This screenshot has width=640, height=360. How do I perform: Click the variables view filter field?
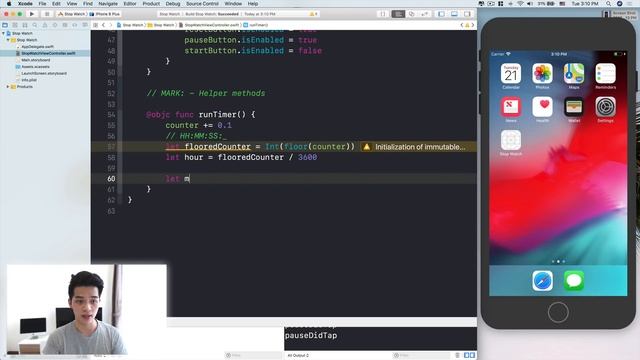point(253,355)
